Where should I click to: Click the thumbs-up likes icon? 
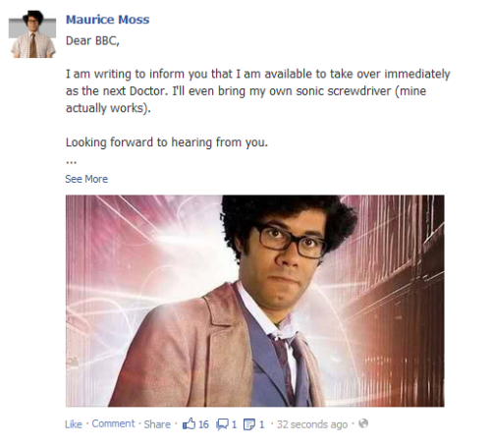tap(189, 423)
